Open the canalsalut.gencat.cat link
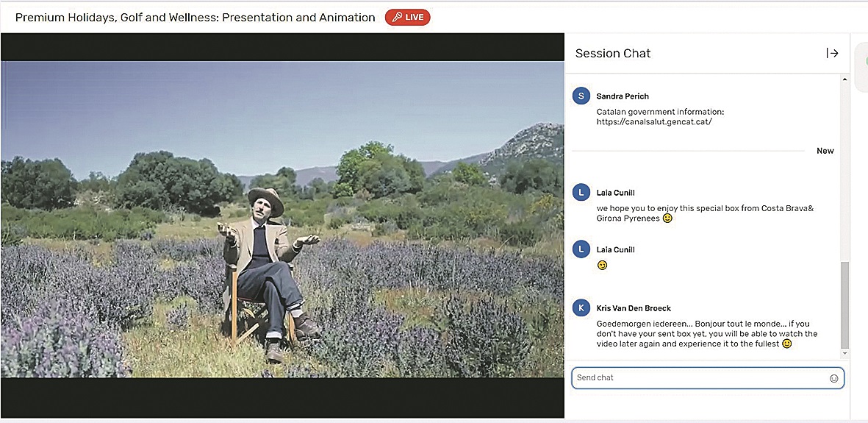Viewport: 868px width, 423px height. 654,122
